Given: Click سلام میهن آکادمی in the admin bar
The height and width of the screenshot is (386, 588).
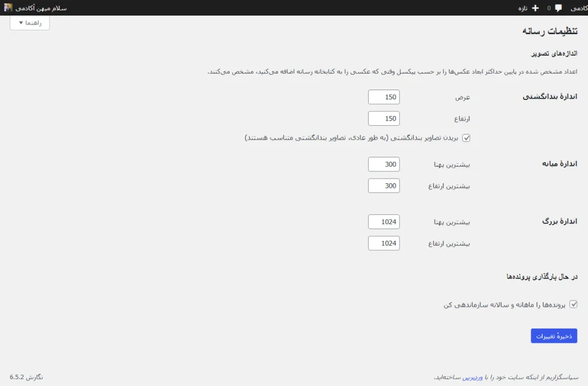Looking at the screenshot, I should (40, 8).
